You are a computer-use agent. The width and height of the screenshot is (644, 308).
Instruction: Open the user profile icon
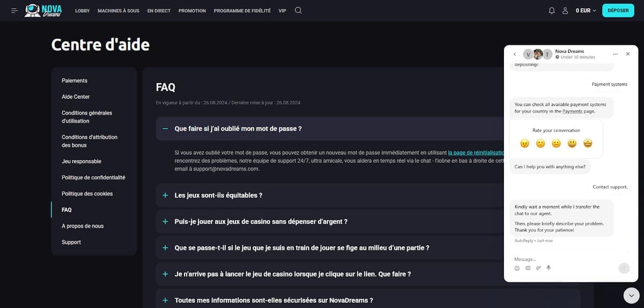point(565,10)
